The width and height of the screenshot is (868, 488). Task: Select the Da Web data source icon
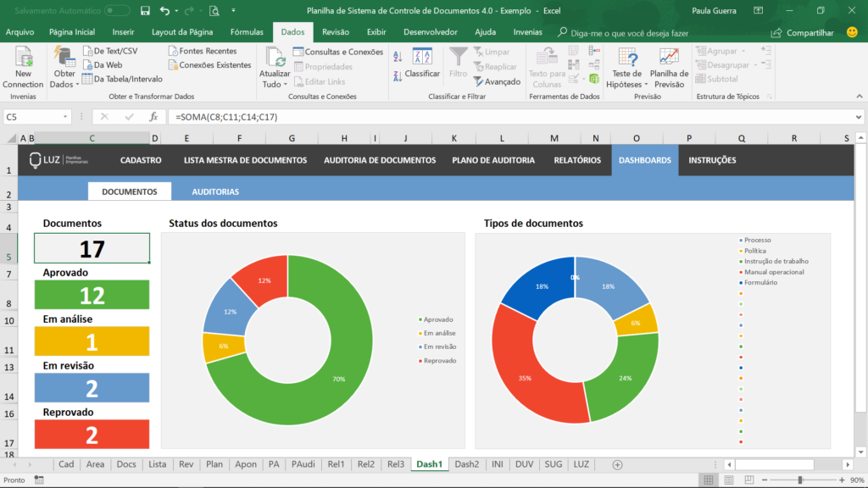[x=88, y=64]
